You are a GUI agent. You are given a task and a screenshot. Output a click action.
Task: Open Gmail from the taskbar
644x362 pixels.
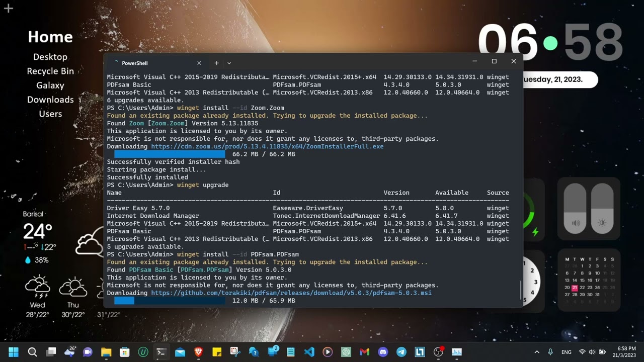click(x=364, y=352)
